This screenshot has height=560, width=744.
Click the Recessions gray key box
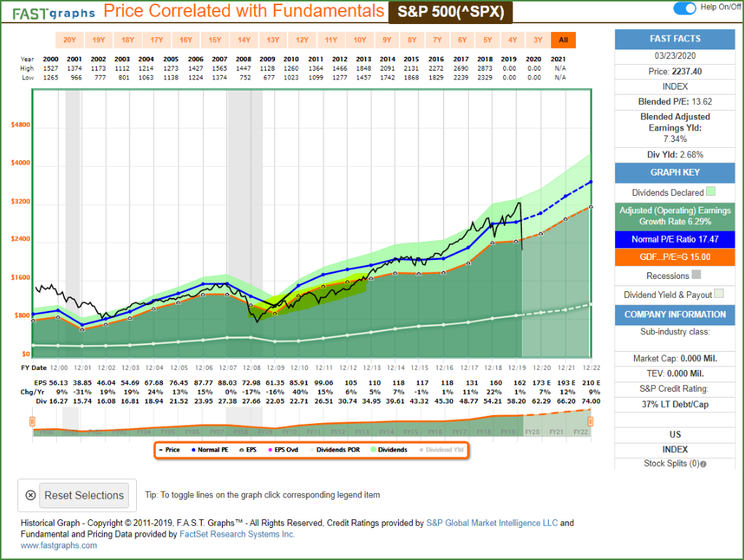click(x=696, y=276)
